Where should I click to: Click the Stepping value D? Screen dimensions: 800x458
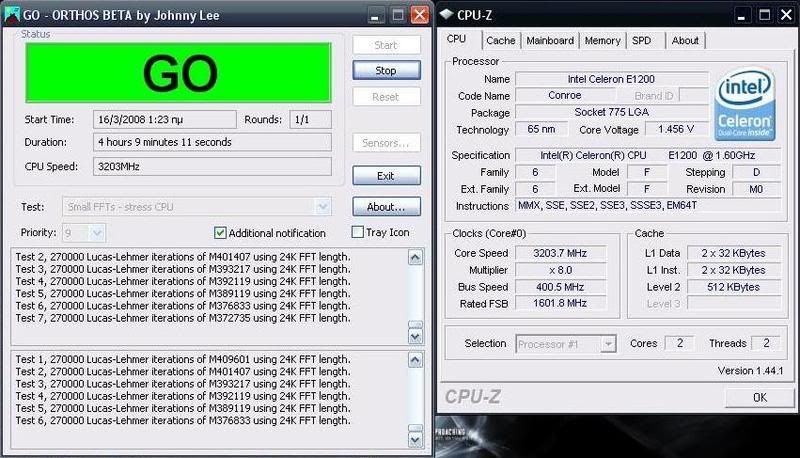click(x=756, y=172)
